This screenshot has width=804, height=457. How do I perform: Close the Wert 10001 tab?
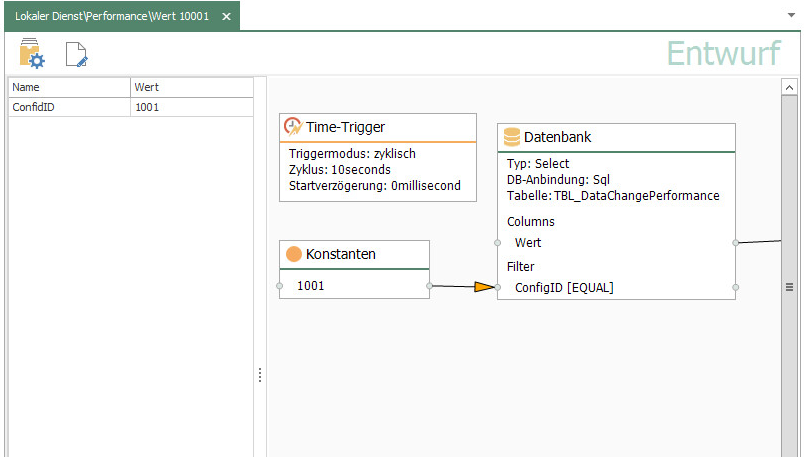point(226,16)
